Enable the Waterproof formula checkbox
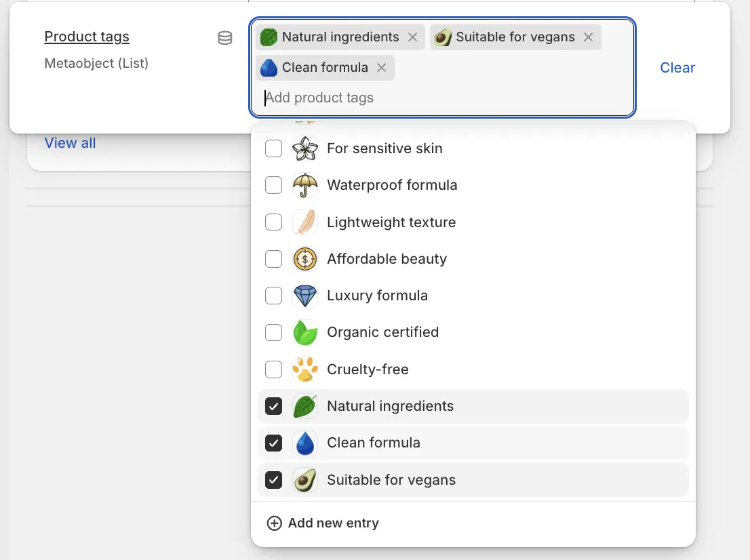The height and width of the screenshot is (560, 750). tap(273, 185)
